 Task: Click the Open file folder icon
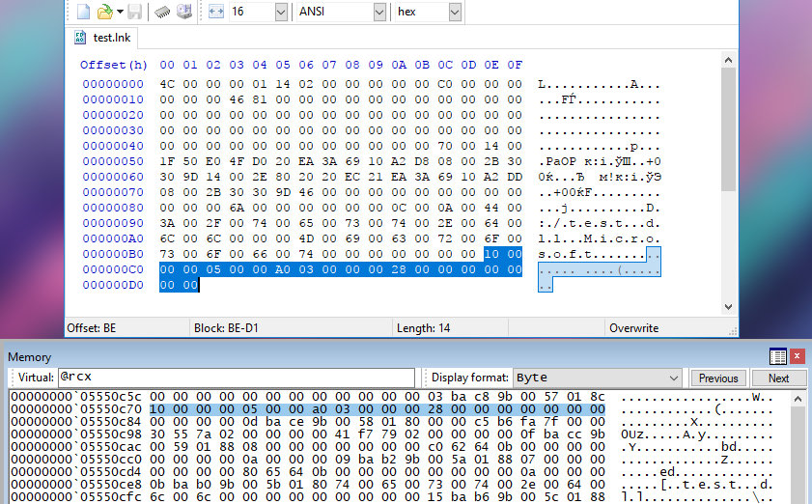pyautogui.click(x=104, y=12)
